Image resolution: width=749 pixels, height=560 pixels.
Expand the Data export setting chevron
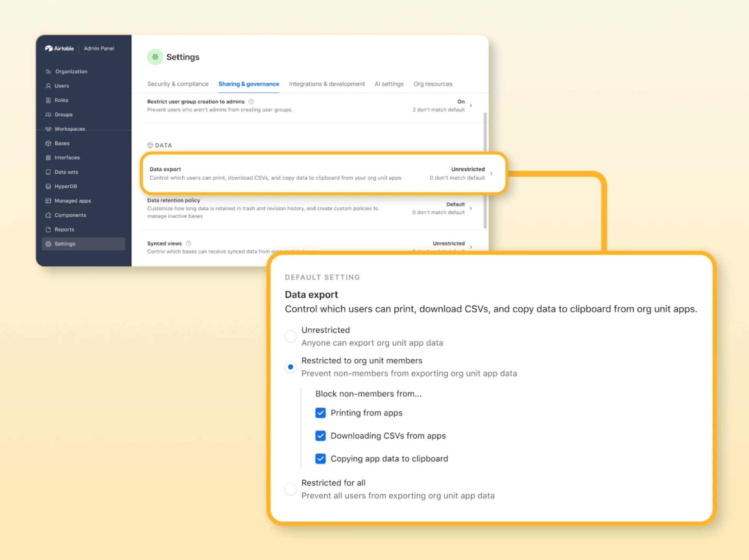(491, 174)
